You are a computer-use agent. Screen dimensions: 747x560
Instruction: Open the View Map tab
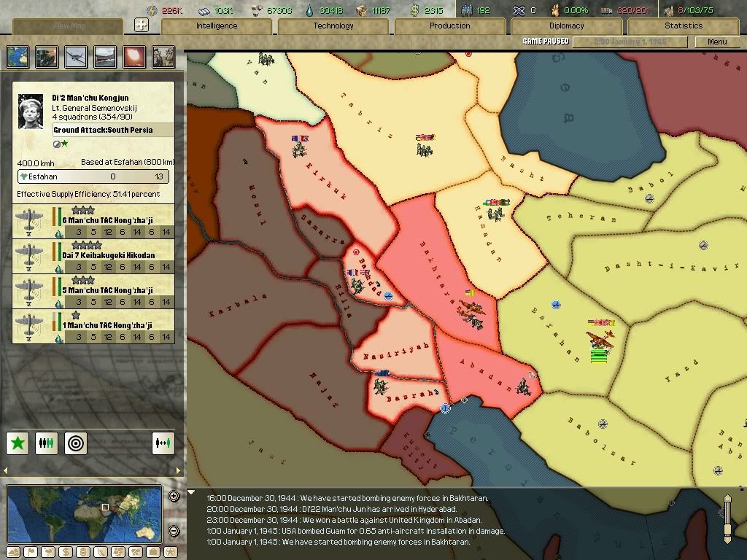68,26
